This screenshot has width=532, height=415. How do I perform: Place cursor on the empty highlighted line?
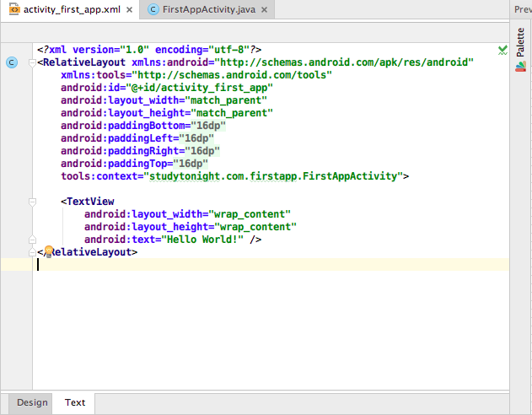pos(271,265)
